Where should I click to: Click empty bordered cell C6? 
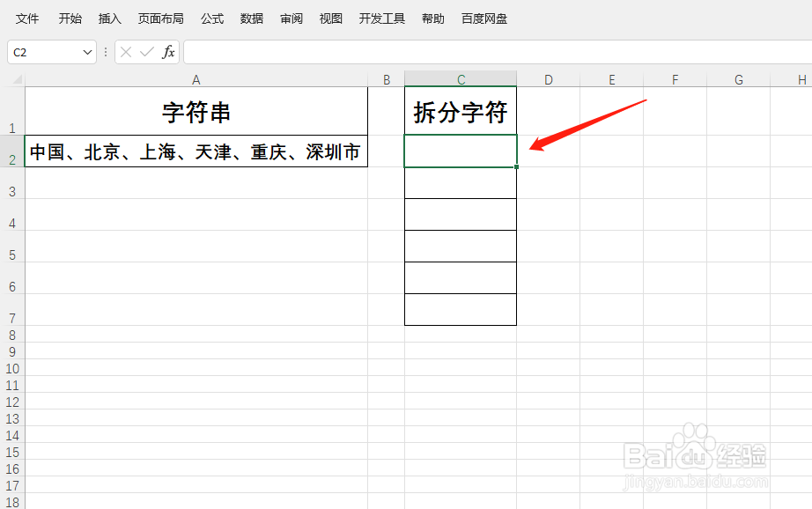pyautogui.click(x=461, y=278)
